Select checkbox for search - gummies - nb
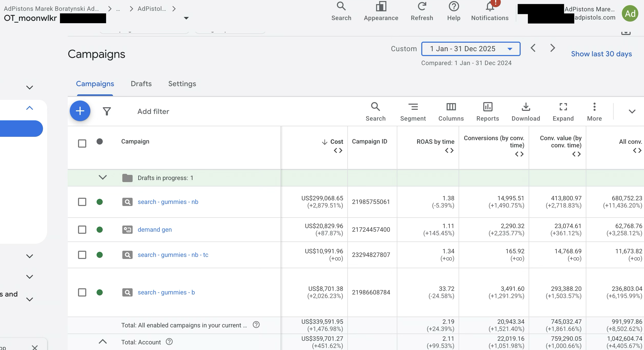This screenshot has width=644, height=350. click(82, 202)
